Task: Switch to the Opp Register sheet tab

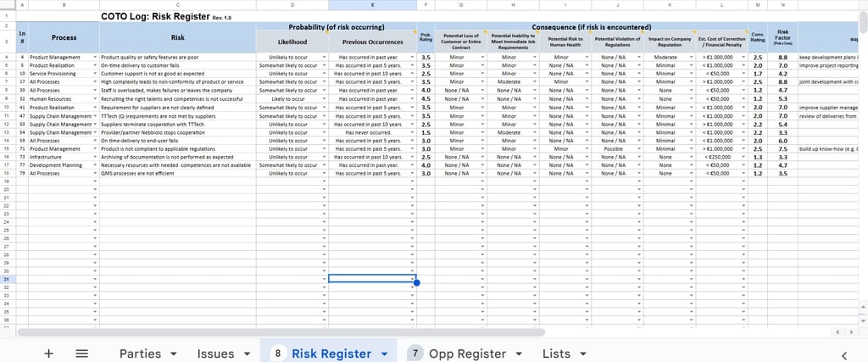Action: pyautogui.click(x=467, y=354)
